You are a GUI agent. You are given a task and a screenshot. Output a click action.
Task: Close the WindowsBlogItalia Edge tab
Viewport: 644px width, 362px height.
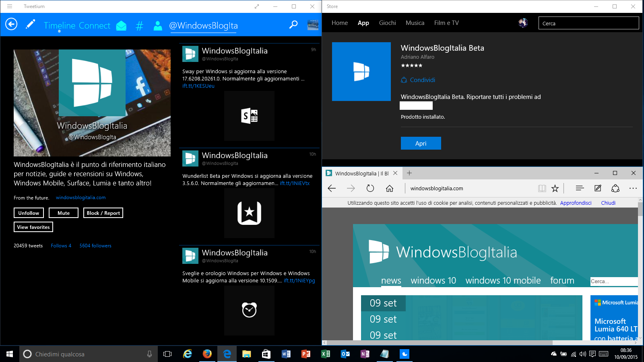(395, 173)
